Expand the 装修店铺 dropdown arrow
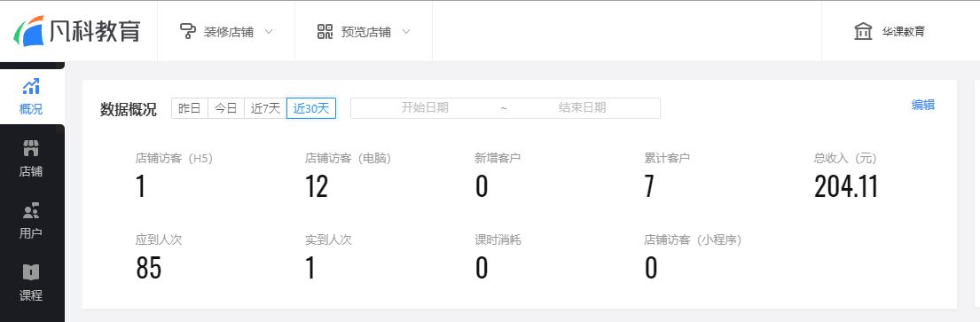 (269, 31)
